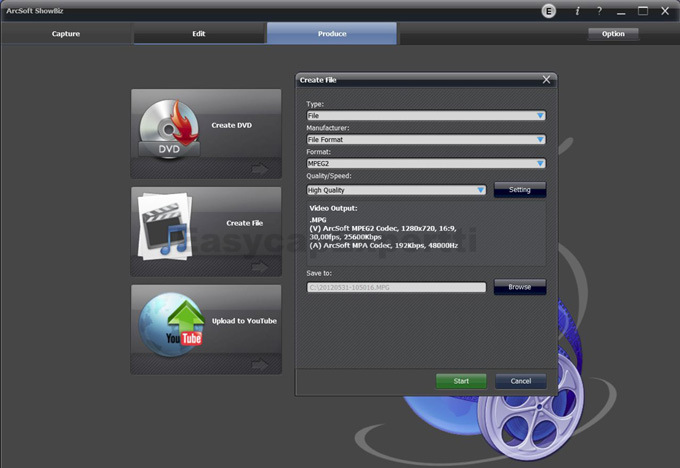Switch to the Capture tab
The image size is (680, 468).
tap(66, 33)
